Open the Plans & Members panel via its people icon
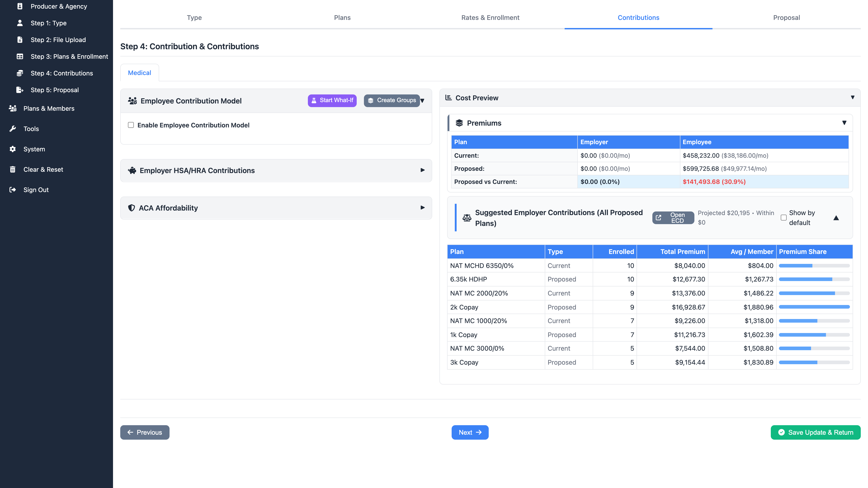 tap(13, 108)
